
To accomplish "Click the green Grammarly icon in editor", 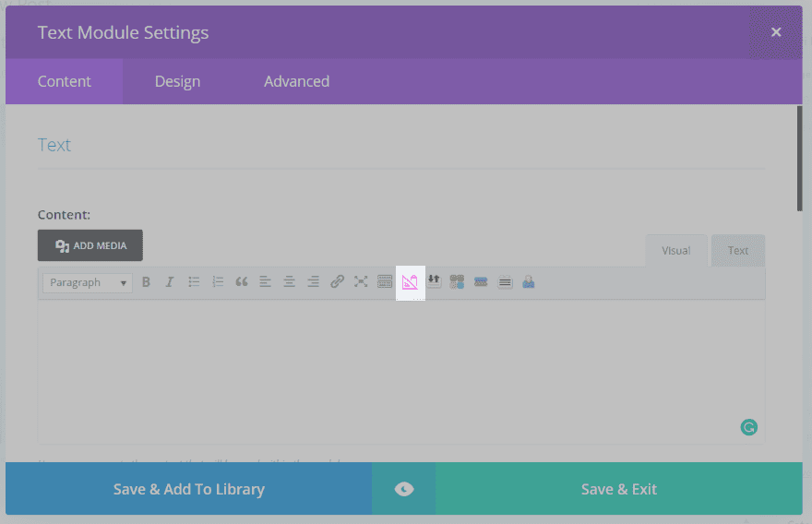I will (x=749, y=427).
